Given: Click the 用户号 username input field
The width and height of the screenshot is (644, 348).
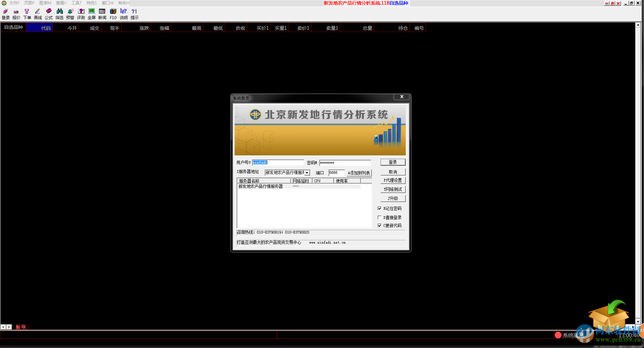Looking at the screenshot, I should click(278, 163).
